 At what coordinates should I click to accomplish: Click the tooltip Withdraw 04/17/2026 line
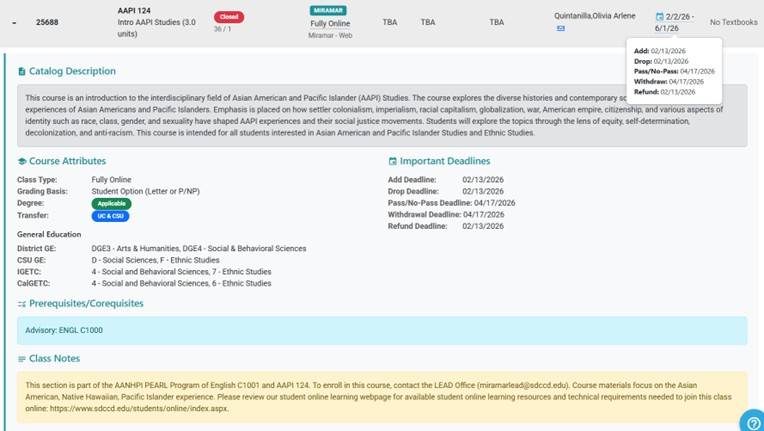tap(668, 82)
